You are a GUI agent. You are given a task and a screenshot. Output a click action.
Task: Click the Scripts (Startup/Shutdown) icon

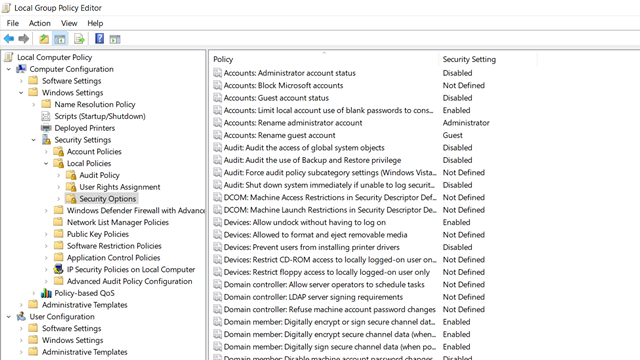click(x=46, y=116)
